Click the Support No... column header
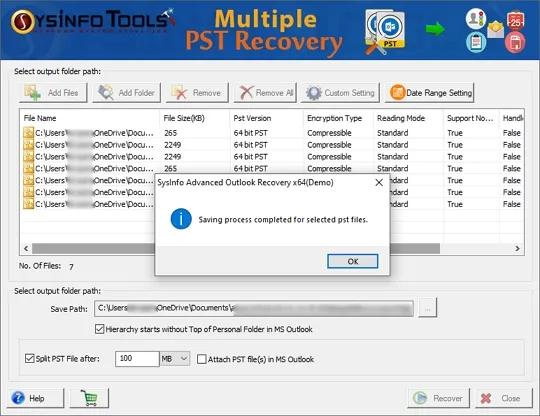This screenshot has width=540, height=416. pyautogui.click(x=470, y=118)
